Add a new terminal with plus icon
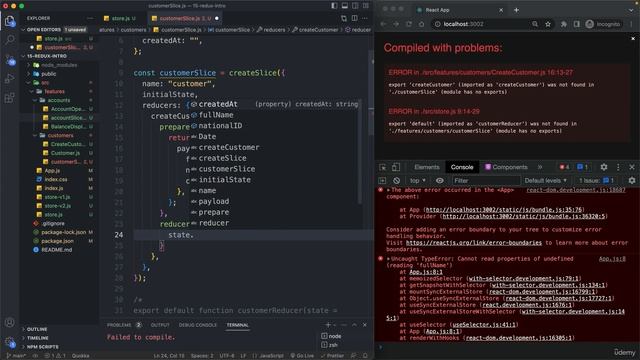 pos(328,325)
